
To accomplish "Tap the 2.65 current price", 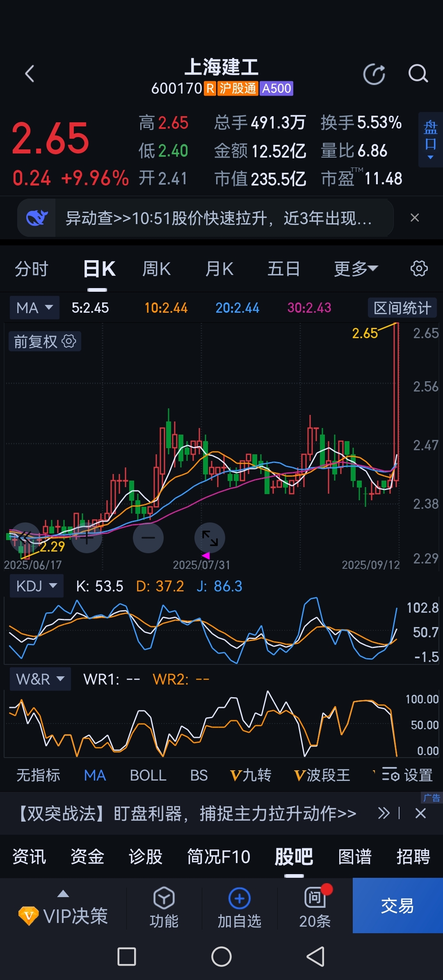I will (x=50, y=139).
